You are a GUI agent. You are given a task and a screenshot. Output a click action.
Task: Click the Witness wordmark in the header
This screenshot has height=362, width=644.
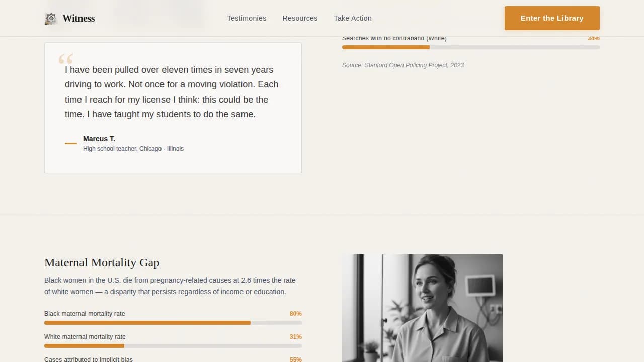tap(78, 18)
